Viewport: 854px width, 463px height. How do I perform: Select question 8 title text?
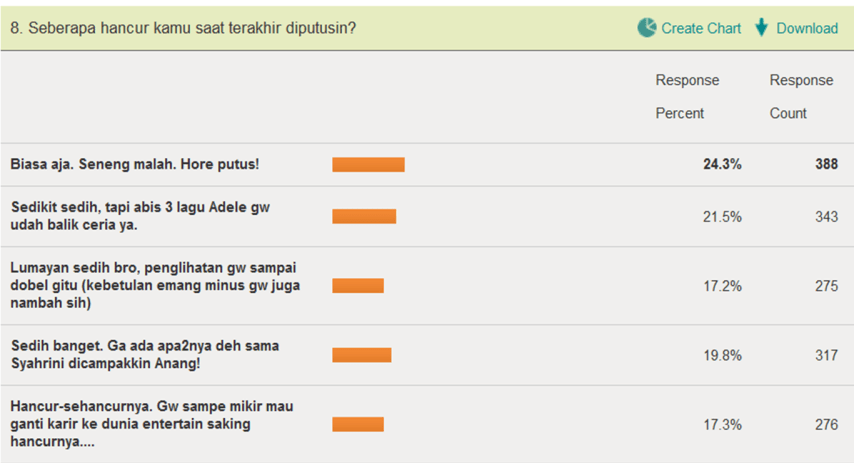[183, 28]
